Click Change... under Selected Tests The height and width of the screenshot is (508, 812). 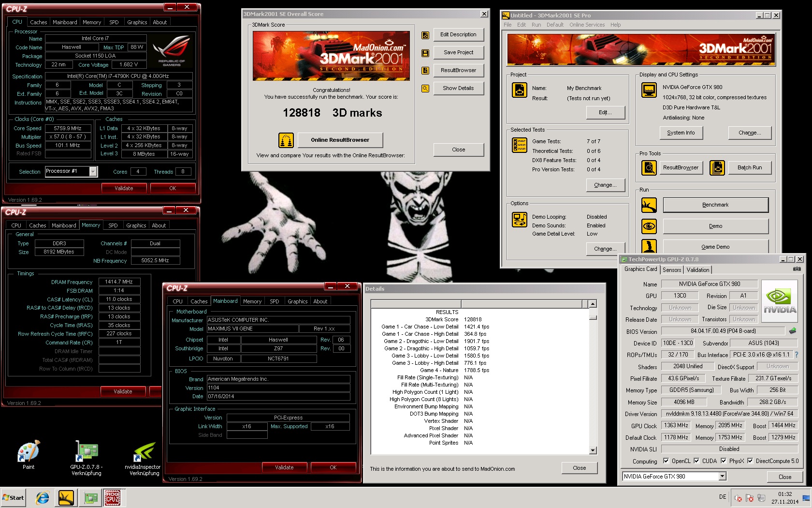(605, 185)
